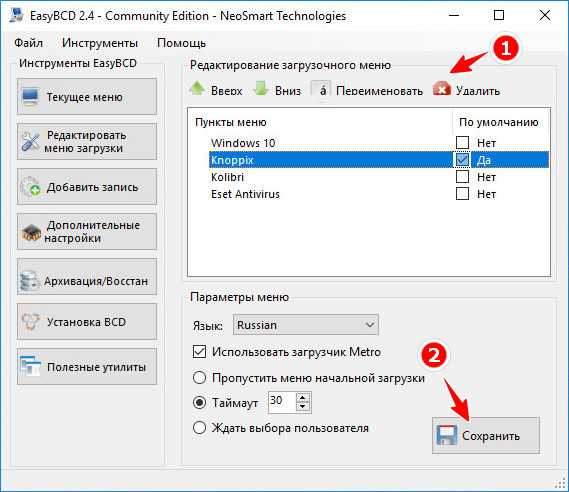Click the green Up arrow icon
Screen dimensions: 569x492
click(x=197, y=89)
